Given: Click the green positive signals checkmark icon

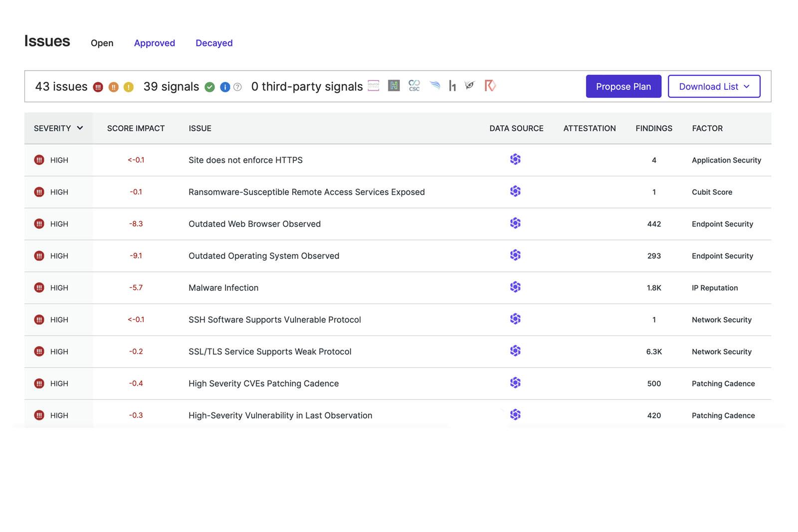Looking at the screenshot, I should [x=210, y=87].
